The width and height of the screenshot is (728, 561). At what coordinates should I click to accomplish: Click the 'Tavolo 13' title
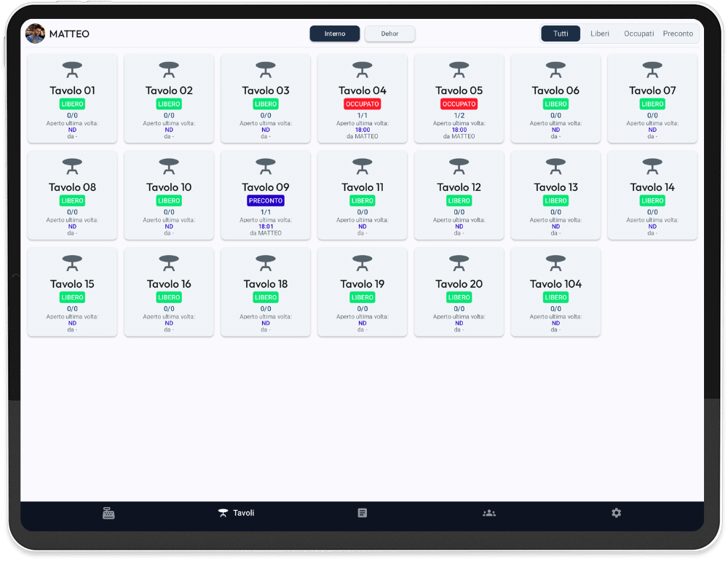click(555, 187)
